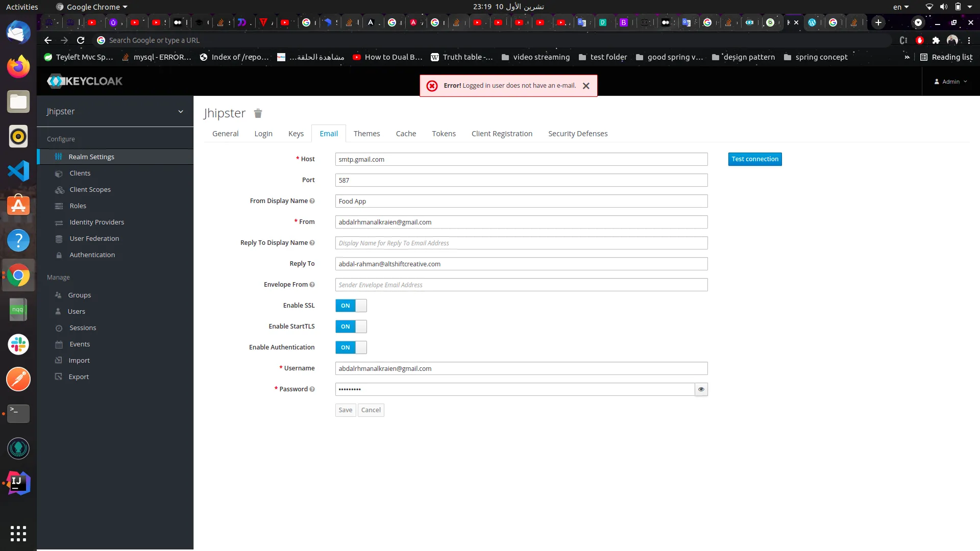Click the Keycloak logo
Screen dimensions: 980x551
tap(85, 81)
